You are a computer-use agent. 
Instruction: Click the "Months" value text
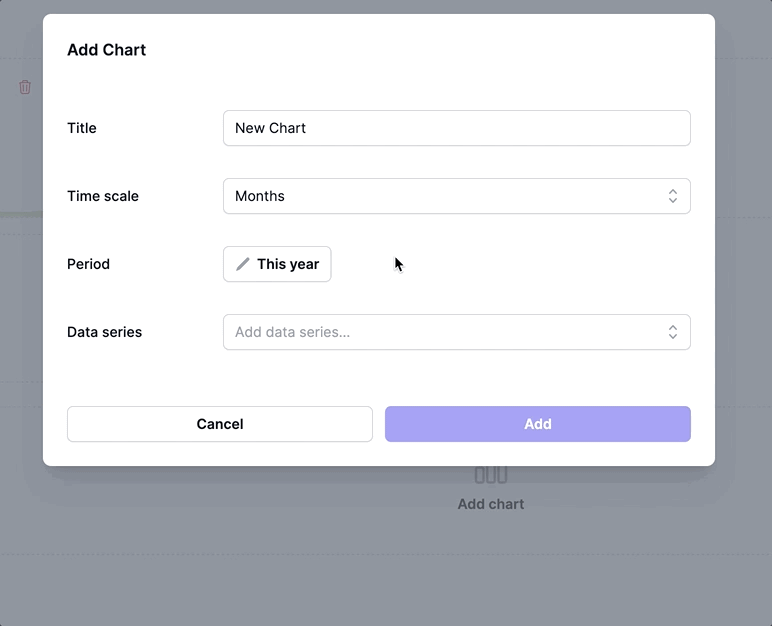[260, 196]
